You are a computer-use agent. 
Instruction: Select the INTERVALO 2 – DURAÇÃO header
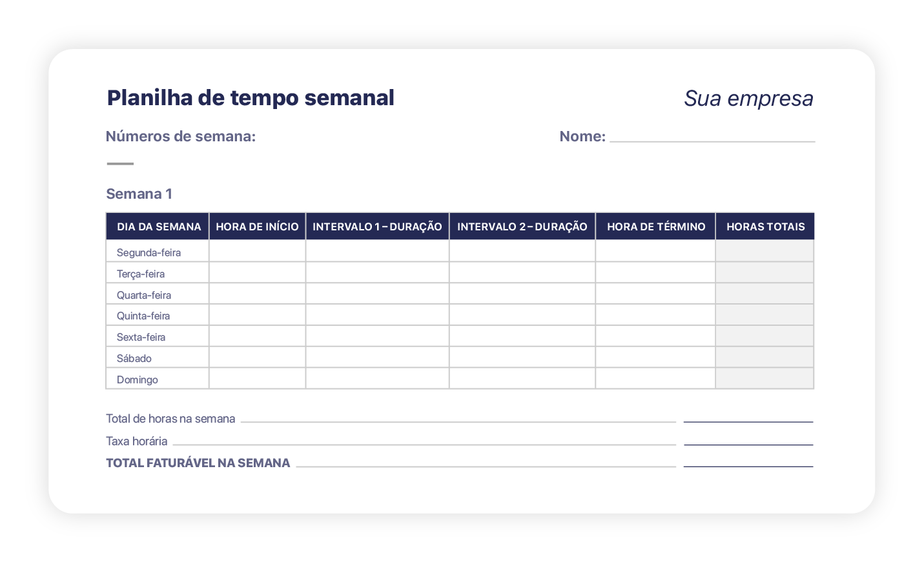coord(522,226)
